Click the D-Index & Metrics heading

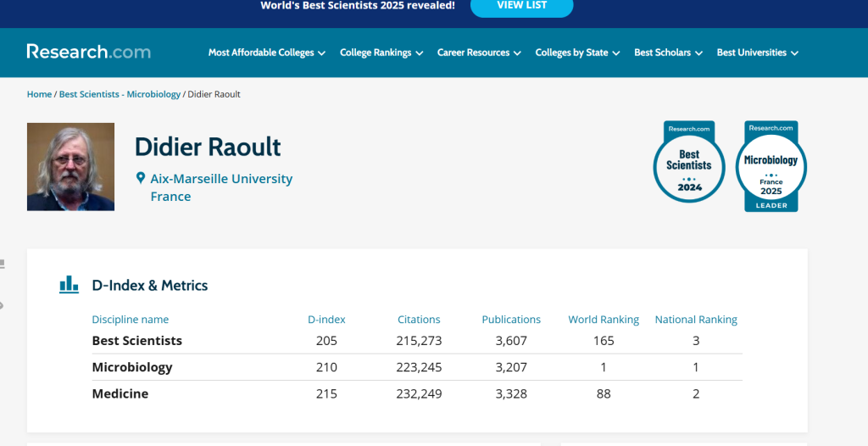pyautogui.click(x=150, y=286)
